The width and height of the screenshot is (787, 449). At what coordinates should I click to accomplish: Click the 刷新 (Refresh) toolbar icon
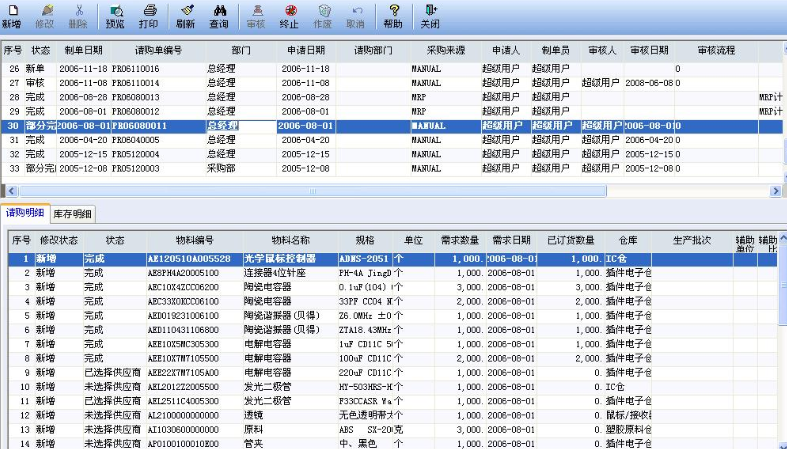point(185,15)
